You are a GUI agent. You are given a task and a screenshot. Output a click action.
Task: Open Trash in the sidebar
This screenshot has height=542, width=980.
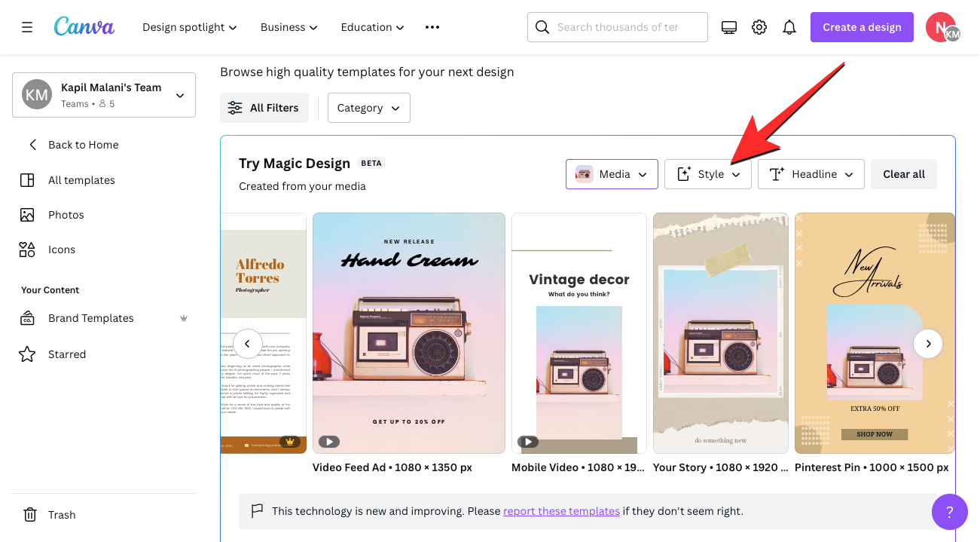pos(62,515)
